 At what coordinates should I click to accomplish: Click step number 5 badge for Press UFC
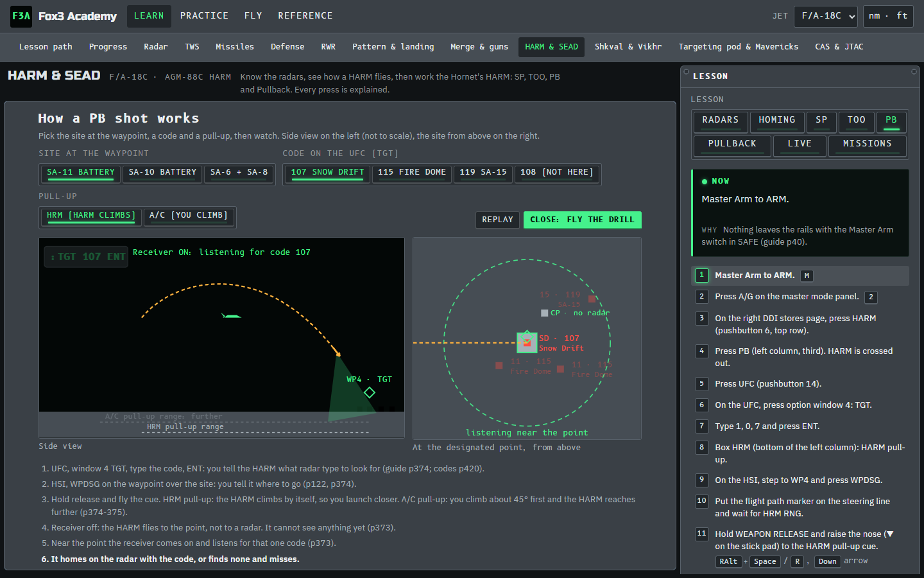[702, 384]
